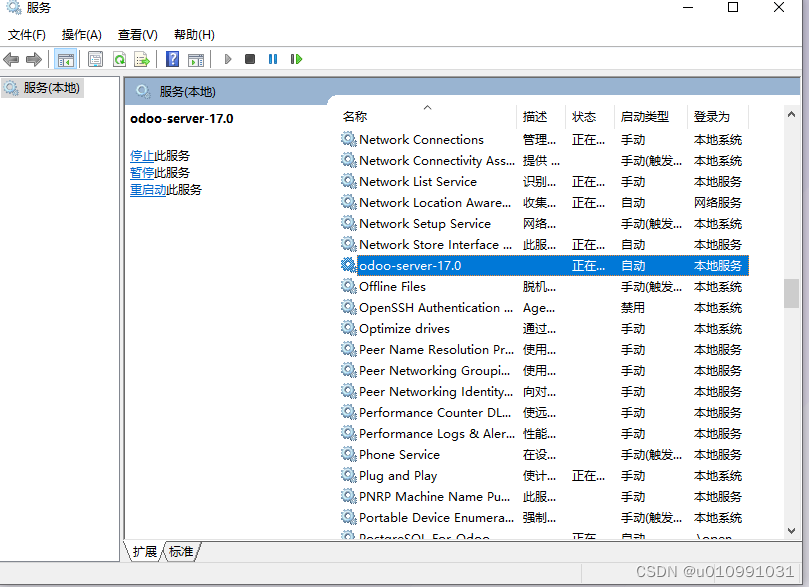Click gear icon of Network Setup Service
This screenshot has width=809, height=587.
click(x=349, y=223)
